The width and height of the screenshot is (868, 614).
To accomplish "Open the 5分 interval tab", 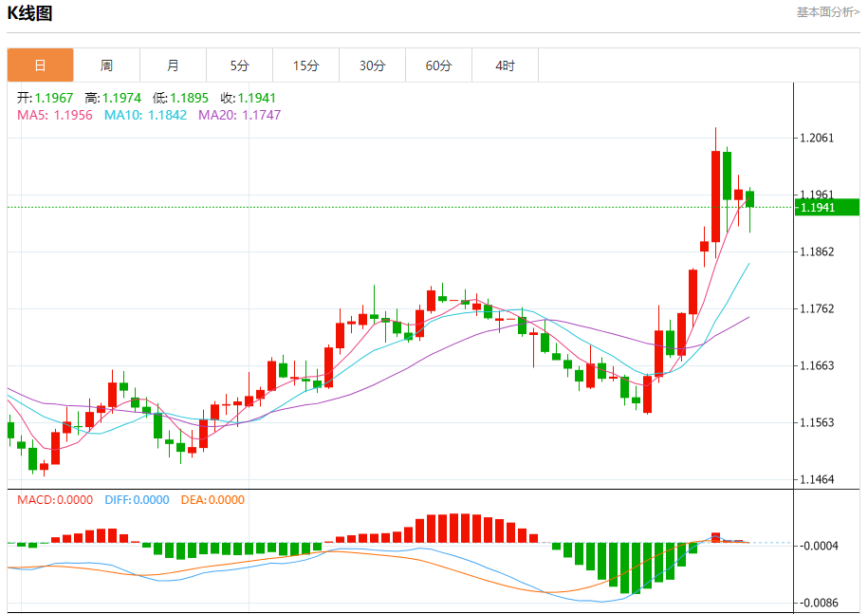I will point(239,65).
